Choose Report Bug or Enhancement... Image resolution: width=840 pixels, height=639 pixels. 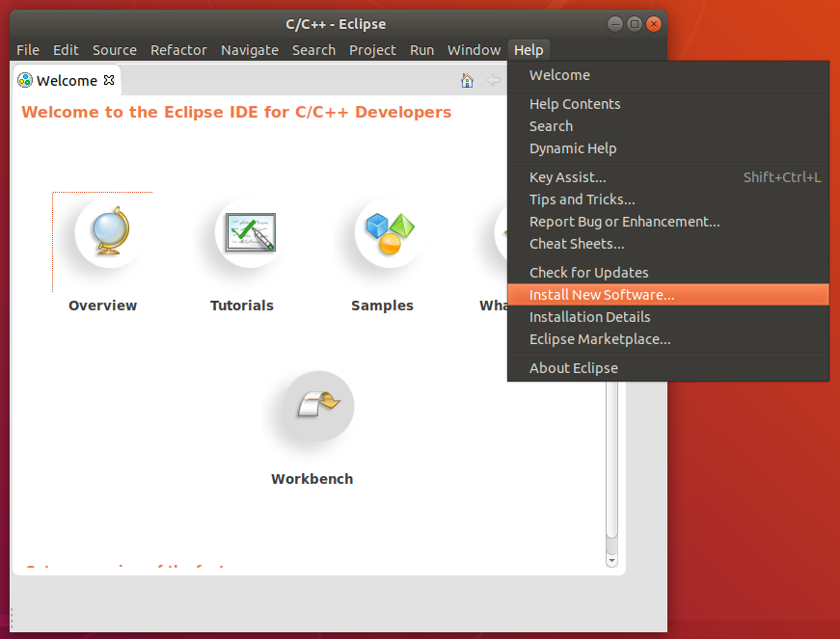coord(668,222)
